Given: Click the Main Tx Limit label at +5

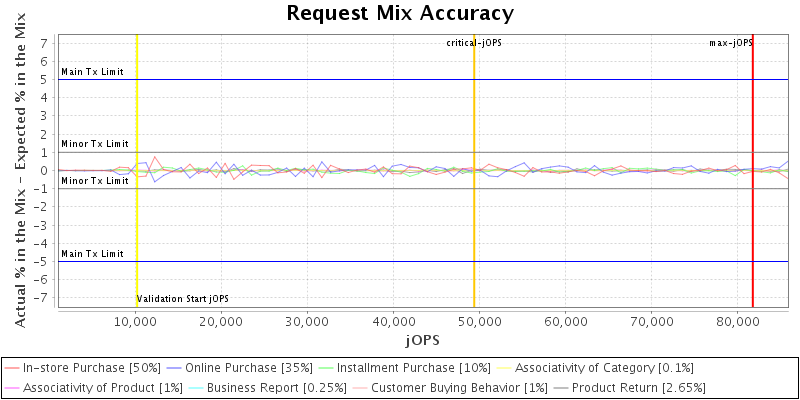Looking at the screenshot, I should pos(93,72).
